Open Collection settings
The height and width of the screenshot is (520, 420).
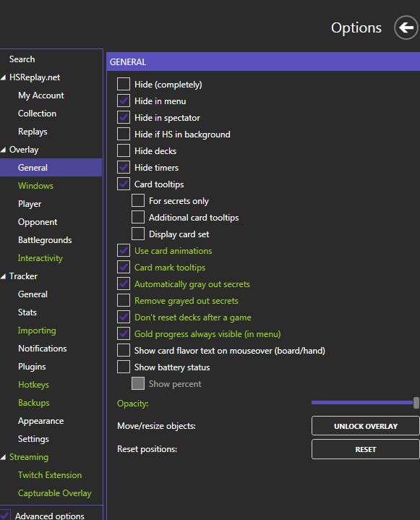coord(37,114)
